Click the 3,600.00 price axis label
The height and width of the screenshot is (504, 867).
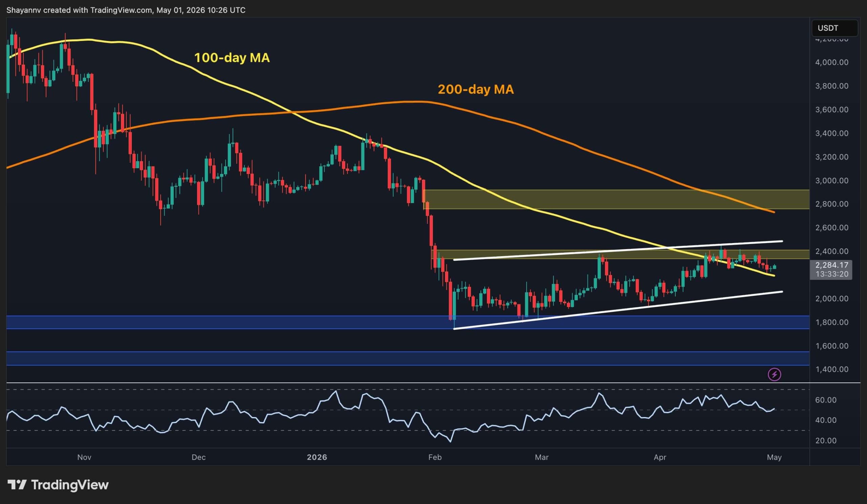pos(831,110)
